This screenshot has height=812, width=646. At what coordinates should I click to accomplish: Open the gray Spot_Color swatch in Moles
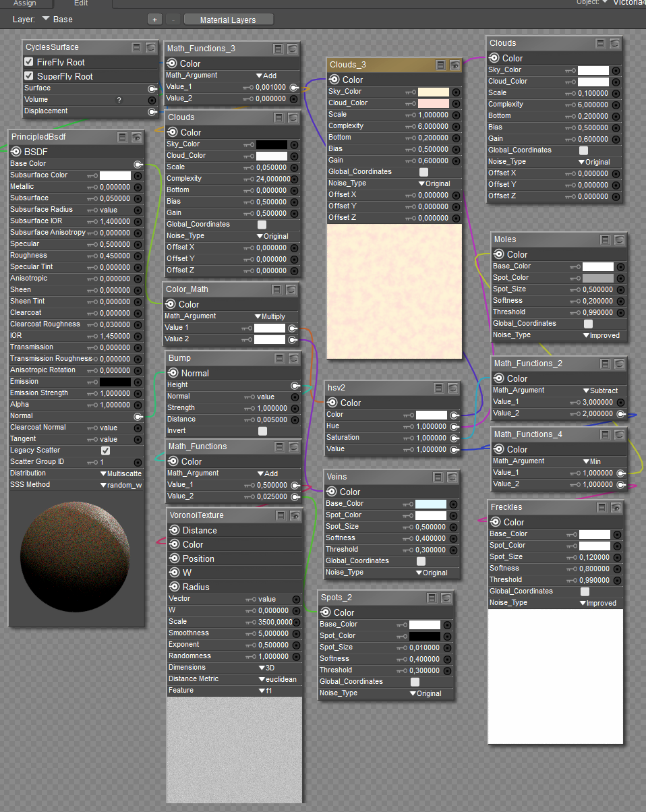click(x=598, y=278)
